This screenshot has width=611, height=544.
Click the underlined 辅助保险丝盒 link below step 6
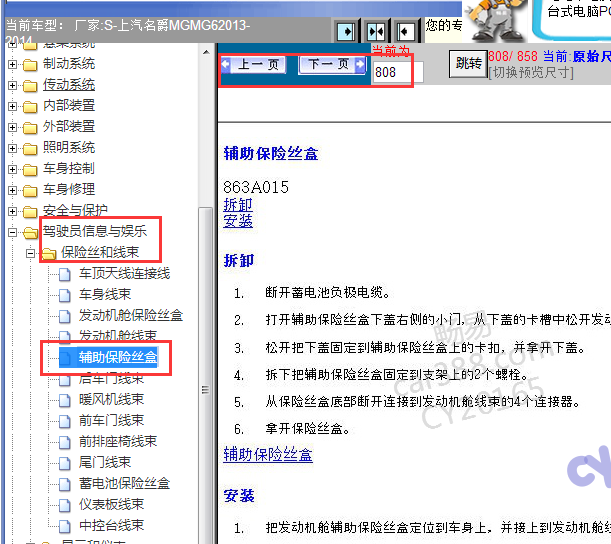coord(268,454)
